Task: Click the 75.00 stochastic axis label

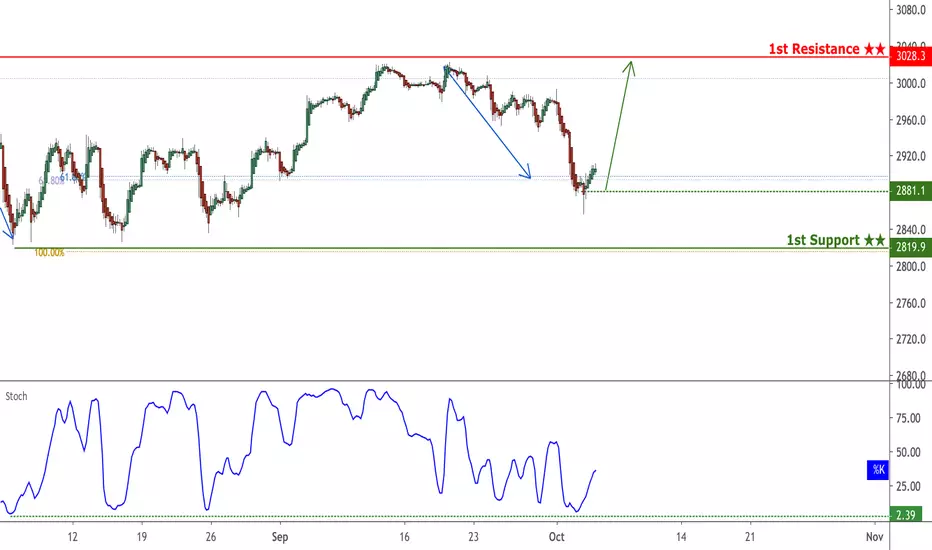Action: (x=908, y=419)
